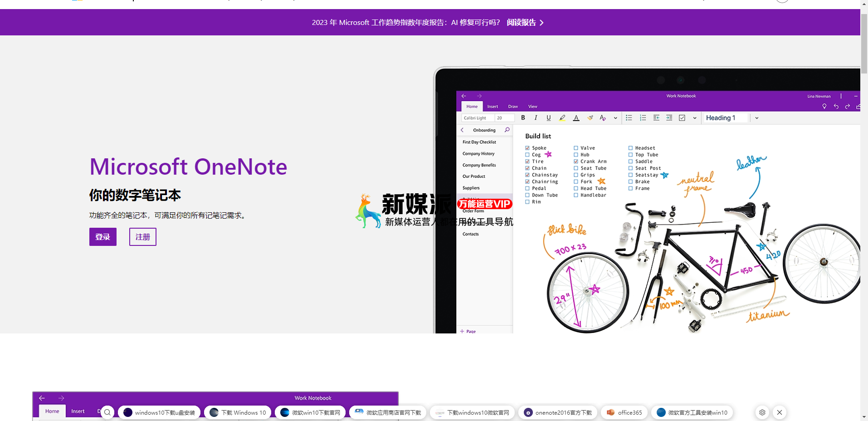Image resolution: width=868 pixels, height=421 pixels.
Task: Select the Heading 1 style box
Action: point(726,118)
